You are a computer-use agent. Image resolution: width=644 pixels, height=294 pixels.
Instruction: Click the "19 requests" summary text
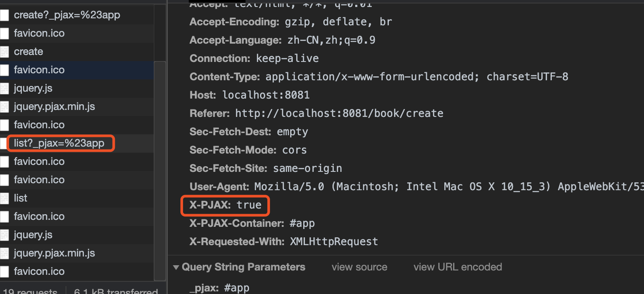(30, 290)
